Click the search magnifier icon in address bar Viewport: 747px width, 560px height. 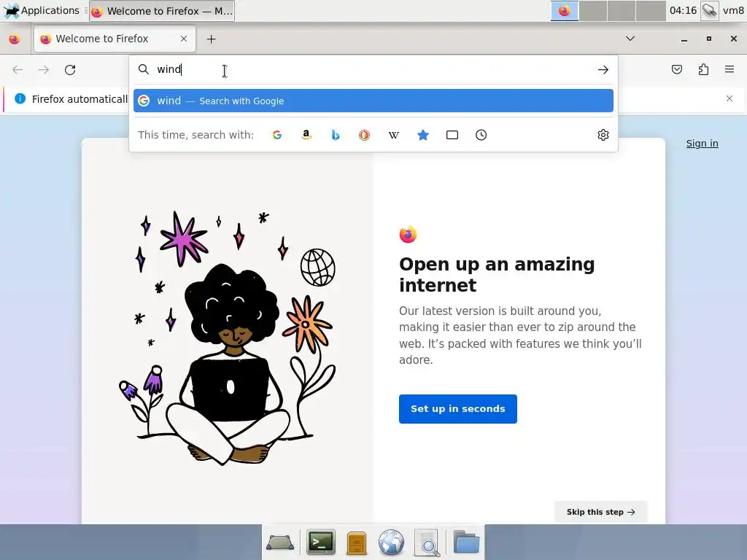click(144, 69)
